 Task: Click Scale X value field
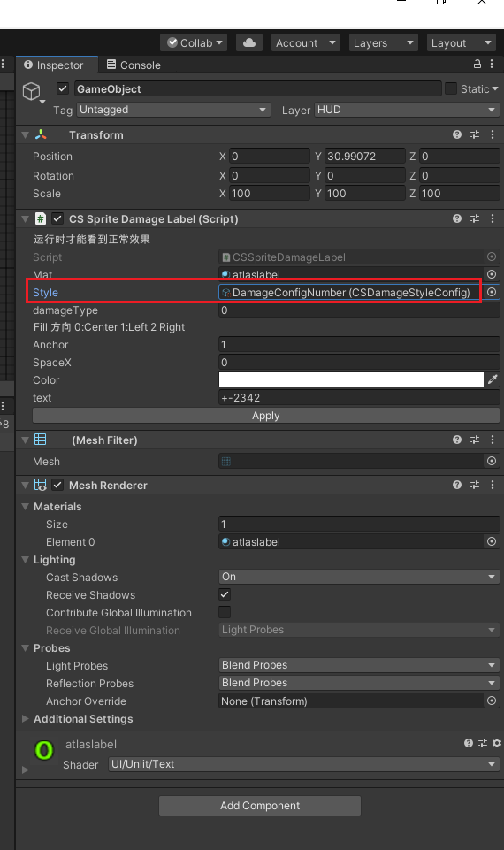pyautogui.click(x=270, y=194)
